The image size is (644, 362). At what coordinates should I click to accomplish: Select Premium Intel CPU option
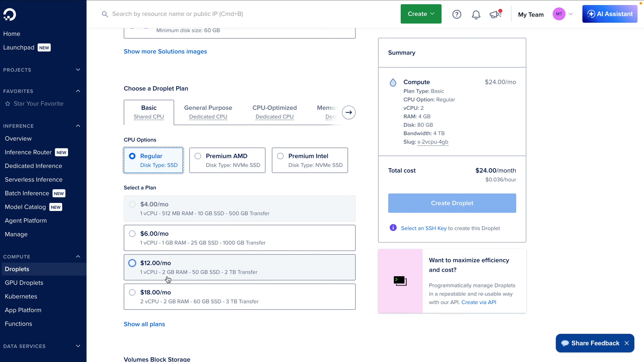tap(310, 160)
